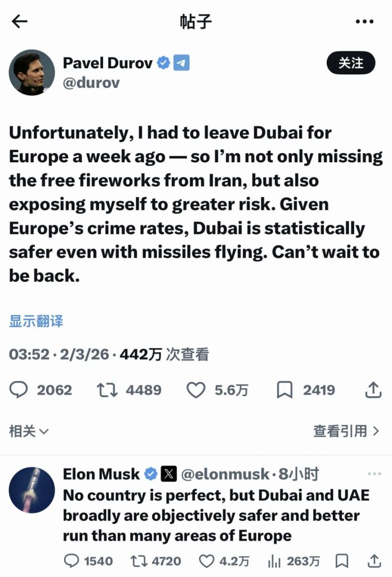Click 显示翻译 to show translation

(x=36, y=321)
